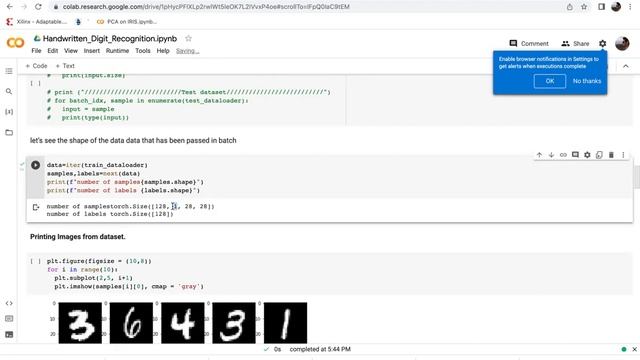Click the 'let's see the shape' text cell
Viewport: 640px width, 360px height.
coord(133,140)
